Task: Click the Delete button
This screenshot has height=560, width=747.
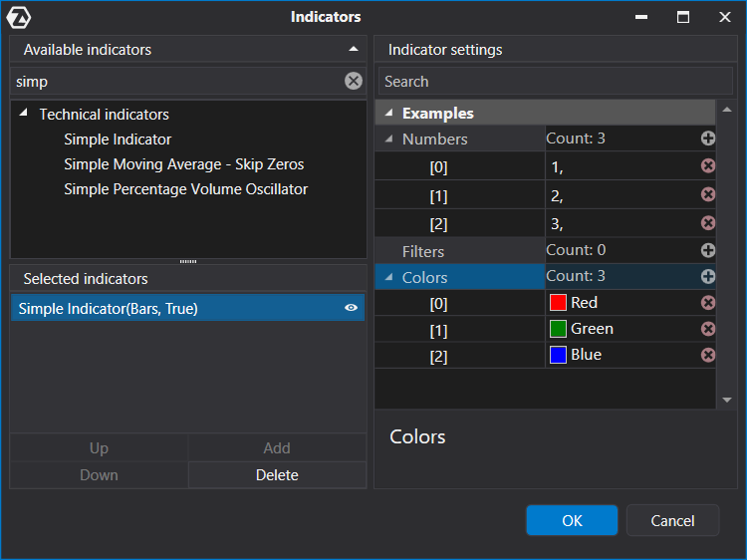Action: pyautogui.click(x=277, y=474)
